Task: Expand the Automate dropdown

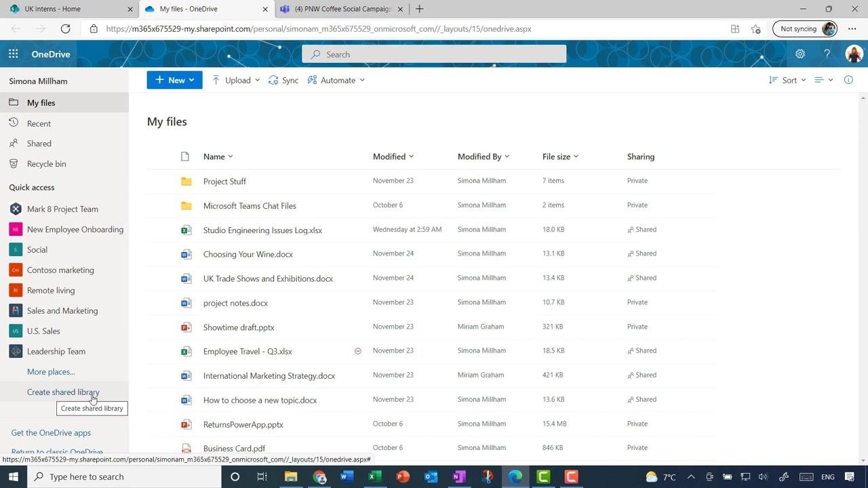Action: (362, 80)
